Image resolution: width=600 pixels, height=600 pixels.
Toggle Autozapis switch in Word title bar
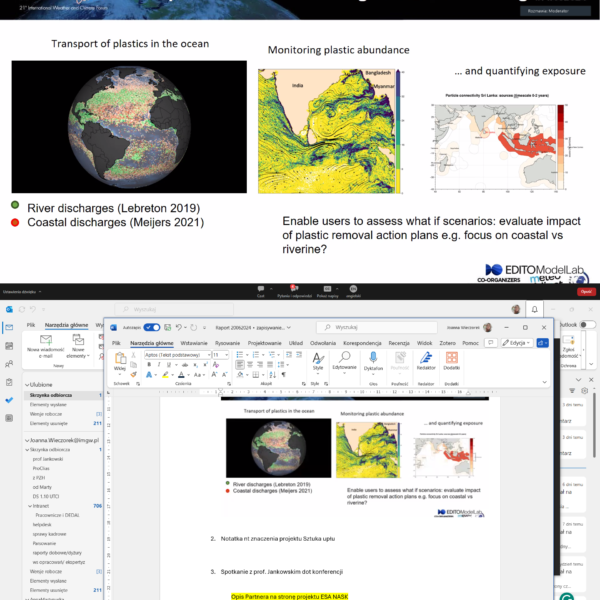point(152,328)
